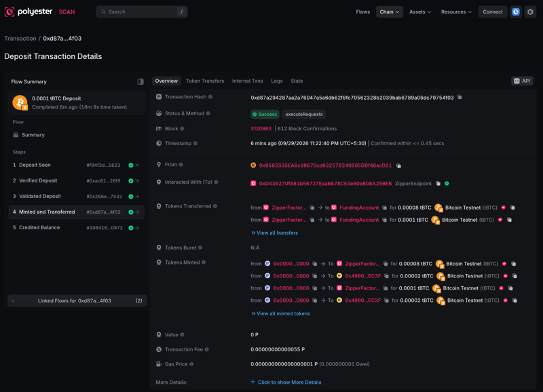This screenshot has width=543, height=392.
Task: Click the Deposit Transaction Details heading
Action: click(53, 56)
